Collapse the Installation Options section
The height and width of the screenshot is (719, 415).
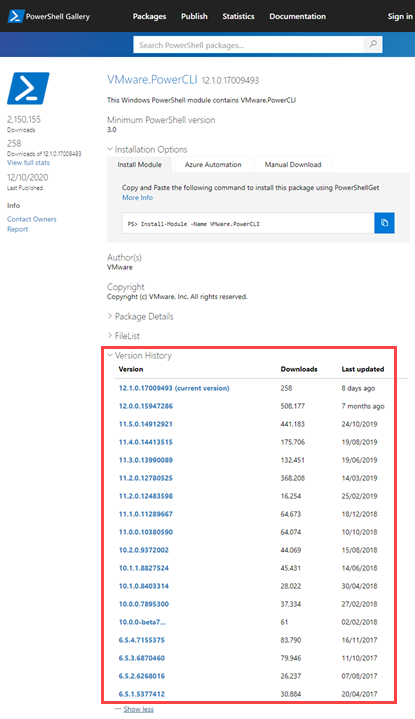click(x=147, y=149)
